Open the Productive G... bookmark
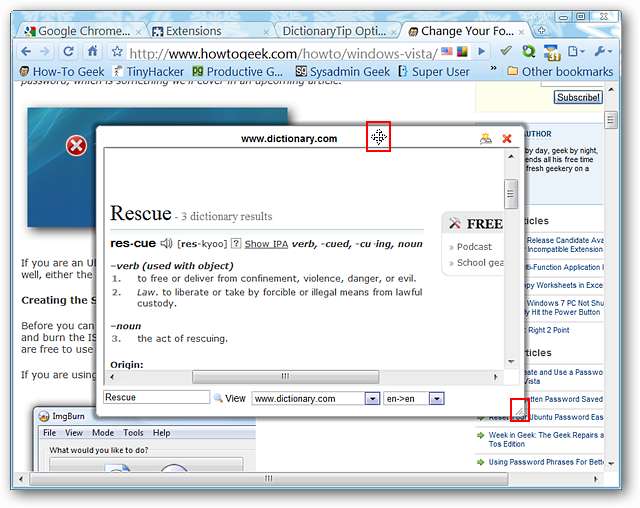Image resolution: width=640 pixels, height=508 pixels. tap(238, 72)
